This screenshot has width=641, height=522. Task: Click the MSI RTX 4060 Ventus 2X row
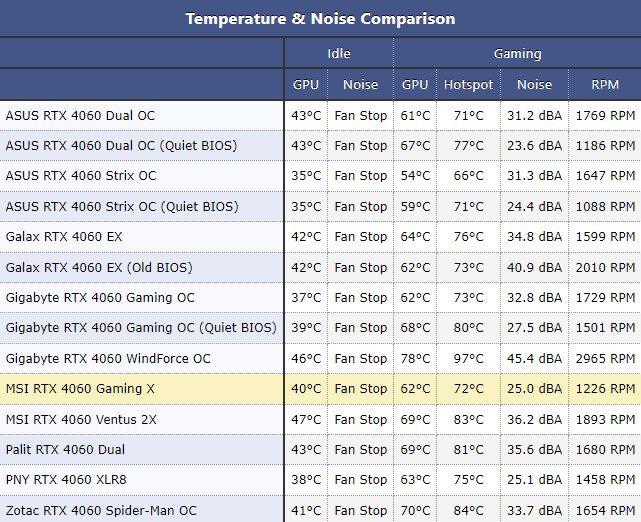81,420
